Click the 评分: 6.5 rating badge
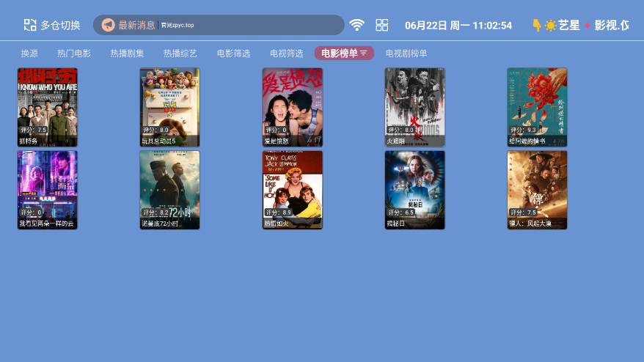Screen dimensions: 644x362 coord(401,213)
